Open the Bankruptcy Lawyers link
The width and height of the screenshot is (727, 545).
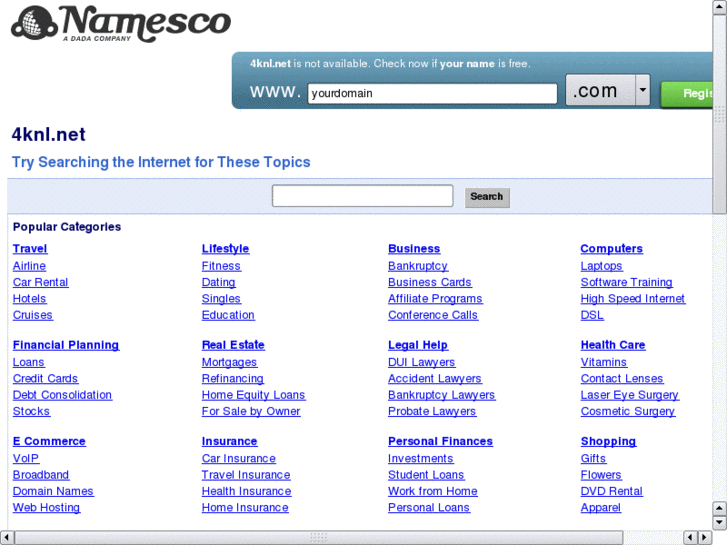click(442, 395)
